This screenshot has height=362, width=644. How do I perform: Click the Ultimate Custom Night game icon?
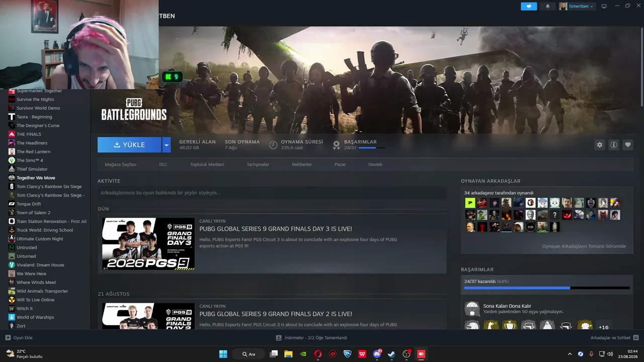pyautogui.click(x=12, y=239)
